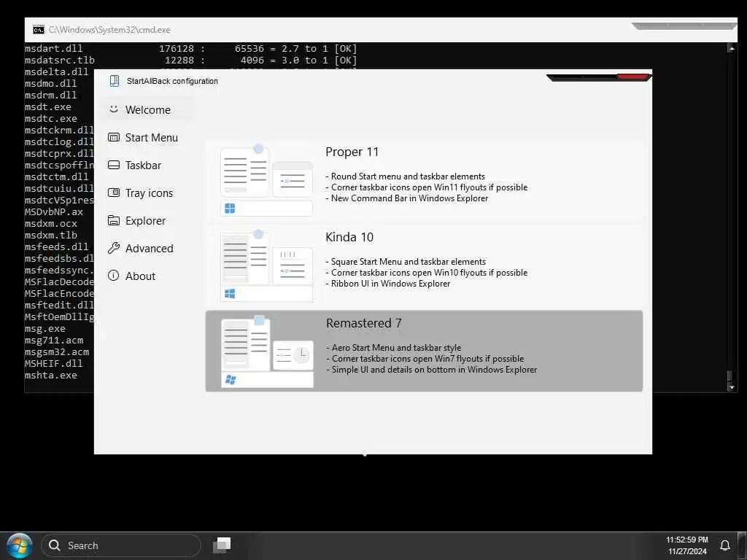Click the StartAllBack title bar icon

(x=115, y=81)
